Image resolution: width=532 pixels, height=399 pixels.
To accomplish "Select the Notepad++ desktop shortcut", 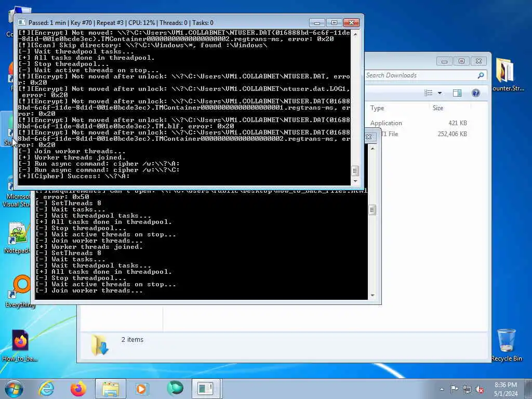I will point(17,237).
